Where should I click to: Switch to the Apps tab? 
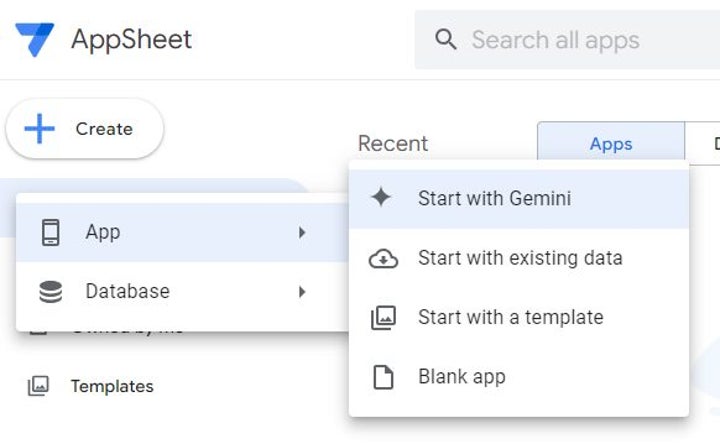tap(610, 144)
